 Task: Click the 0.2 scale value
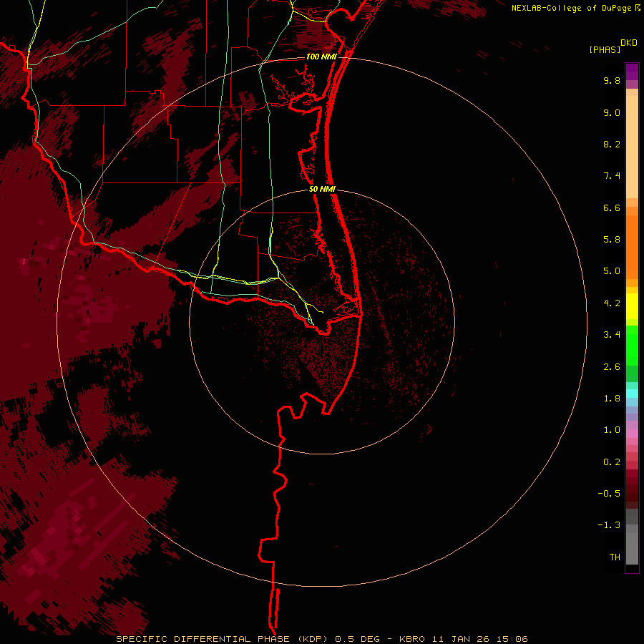click(x=612, y=462)
